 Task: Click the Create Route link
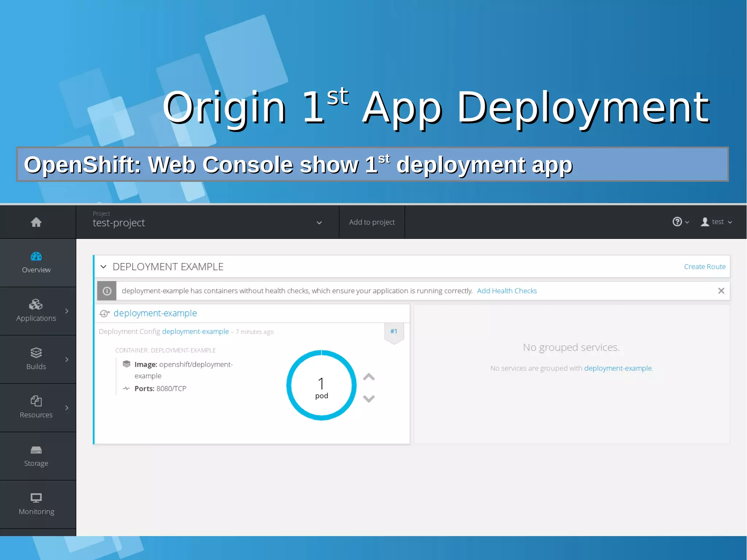[x=705, y=267]
